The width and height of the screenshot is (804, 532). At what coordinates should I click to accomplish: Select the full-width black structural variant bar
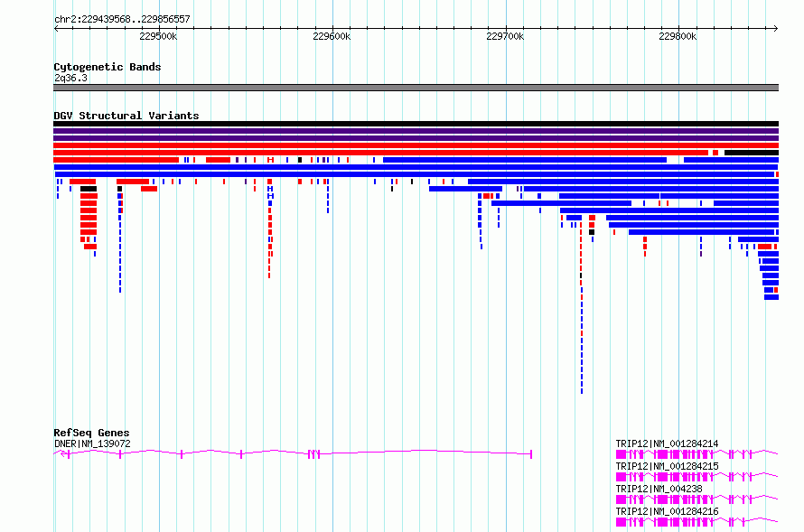click(x=416, y=124)
